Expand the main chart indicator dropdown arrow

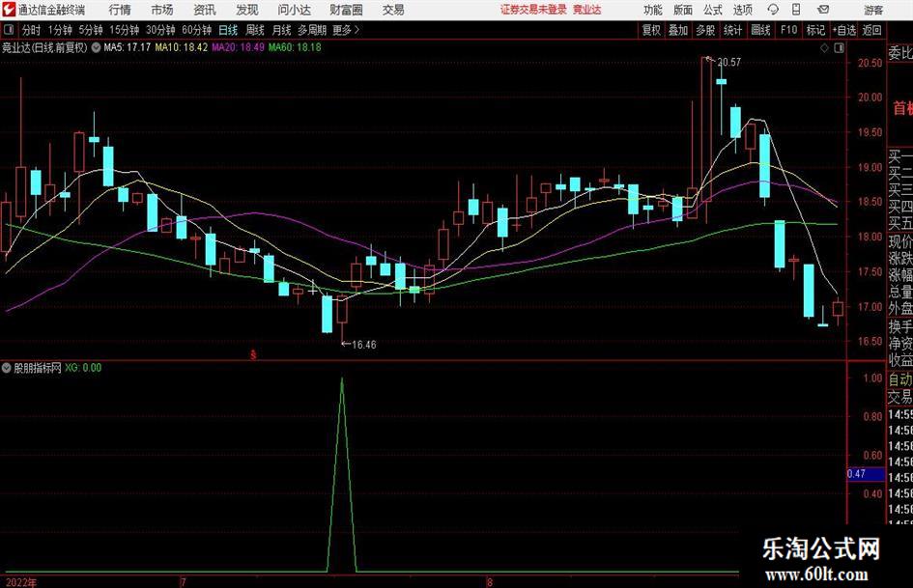(96, 47)
